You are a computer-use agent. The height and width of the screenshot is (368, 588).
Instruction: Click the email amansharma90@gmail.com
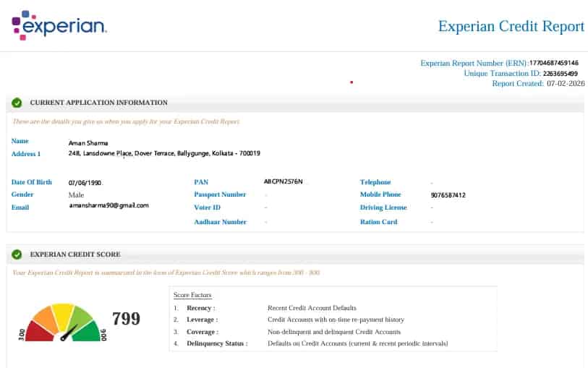click(108, 205)
